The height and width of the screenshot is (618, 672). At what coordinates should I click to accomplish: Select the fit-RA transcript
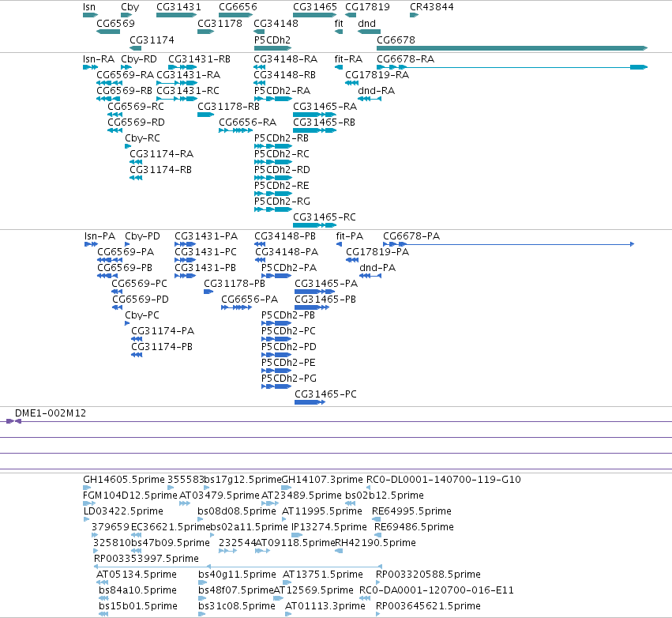click(x=339, y=67)
